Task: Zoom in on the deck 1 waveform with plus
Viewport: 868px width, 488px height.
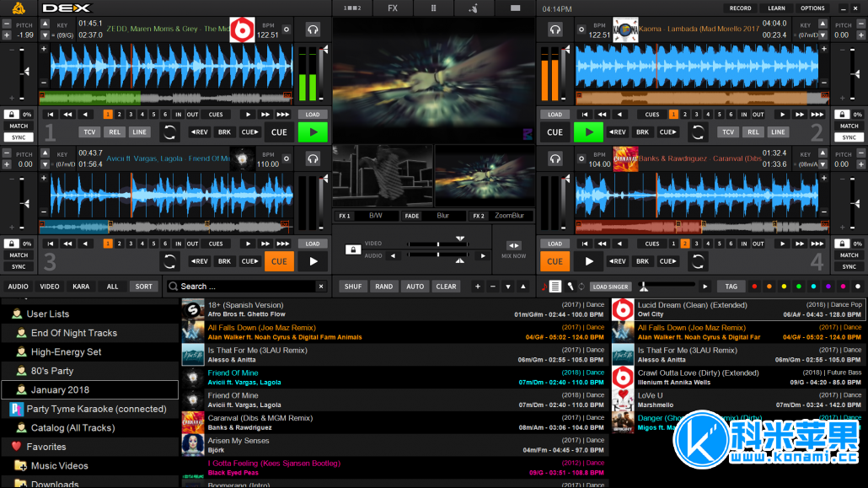Action: coord(44,49)
